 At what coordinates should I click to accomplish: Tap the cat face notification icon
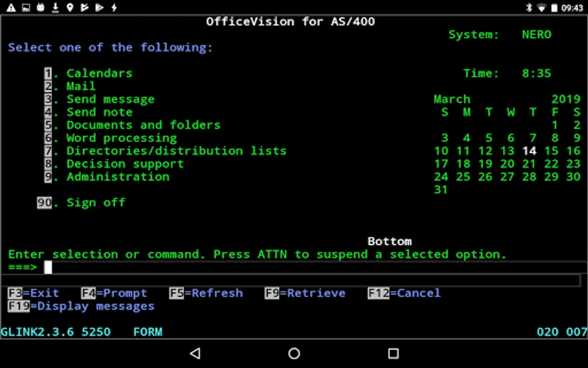click(x=40, y=7)
